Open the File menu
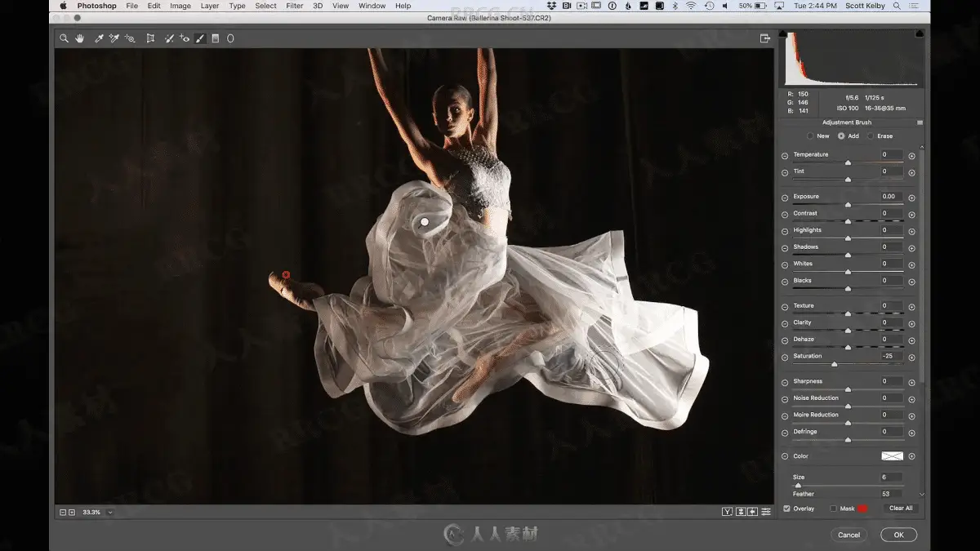 tap(131, 6)
